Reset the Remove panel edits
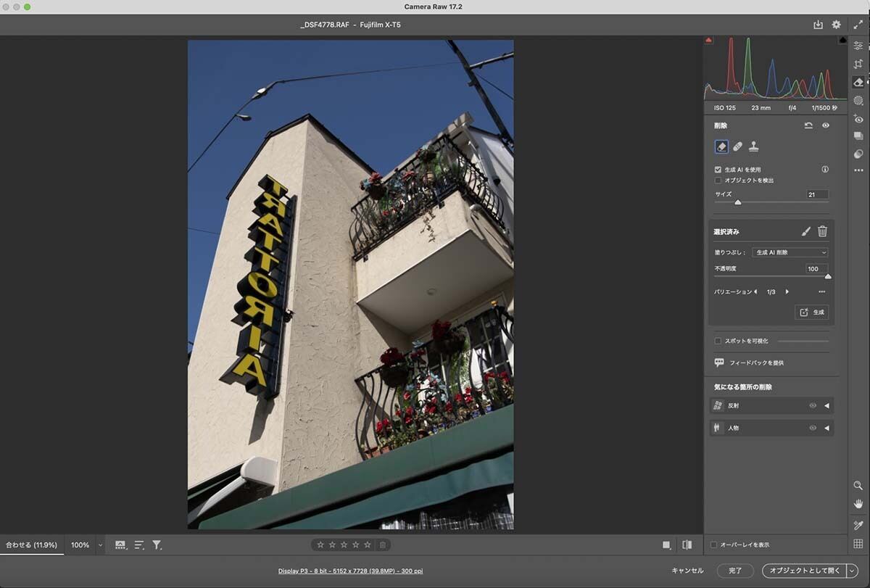Screen dimensions: 870x588 (808, 125)
